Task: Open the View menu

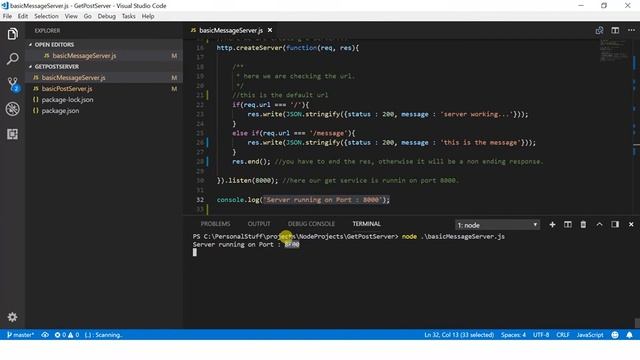Action: click(71, 16)
